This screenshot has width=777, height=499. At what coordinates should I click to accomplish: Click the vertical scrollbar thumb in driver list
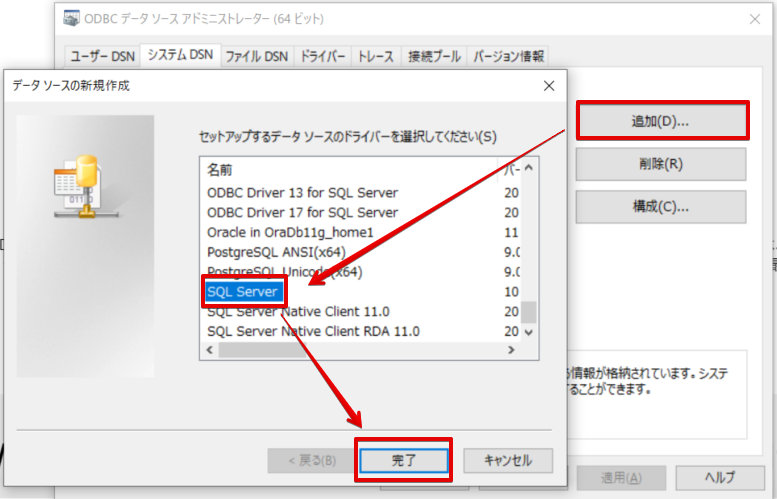click(529, 312)
